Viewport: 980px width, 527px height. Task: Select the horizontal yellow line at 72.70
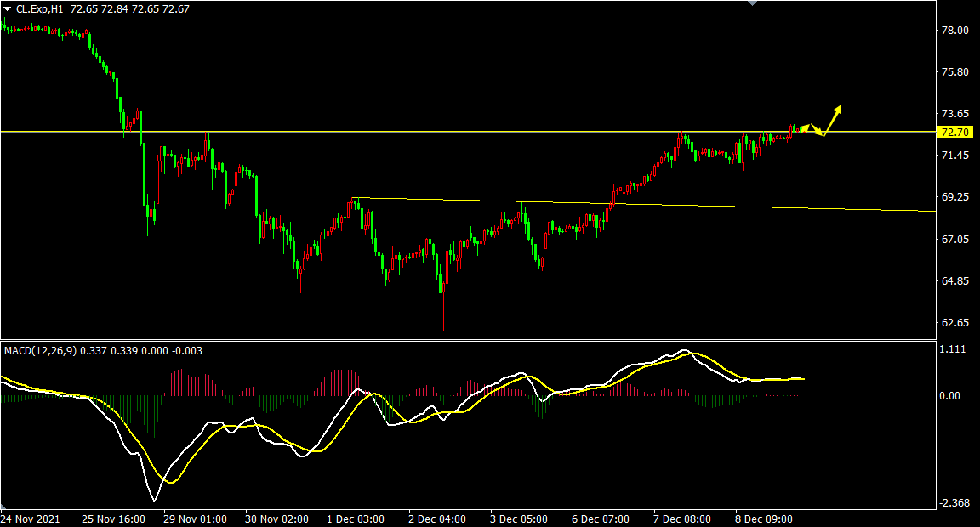coord(425,132)
